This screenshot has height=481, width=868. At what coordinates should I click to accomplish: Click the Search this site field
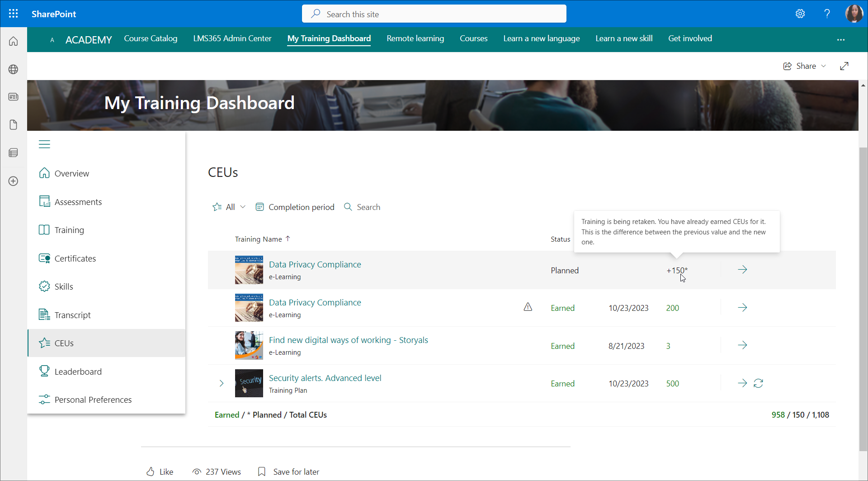click(434, 14)
